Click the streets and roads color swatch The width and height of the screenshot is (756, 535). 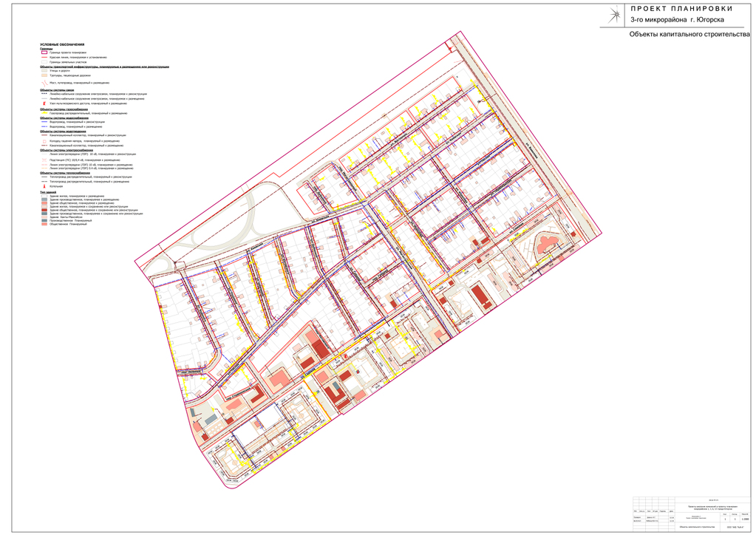point(44,71)
